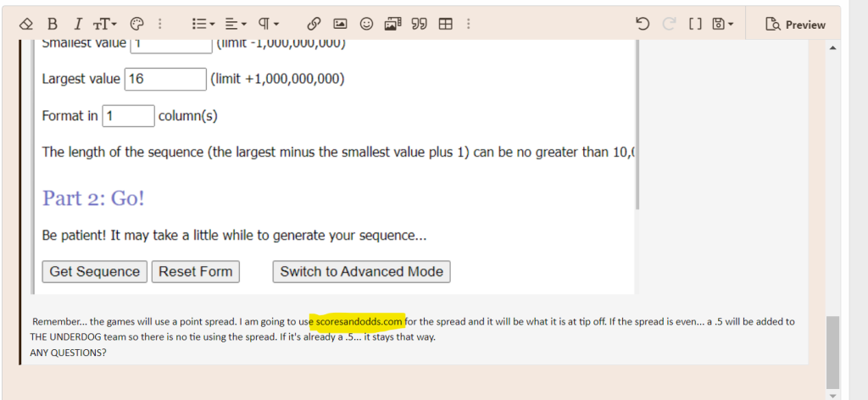Toggle italic text formatting
Viewport: 868px width, 400px height.
click(78, 24)
